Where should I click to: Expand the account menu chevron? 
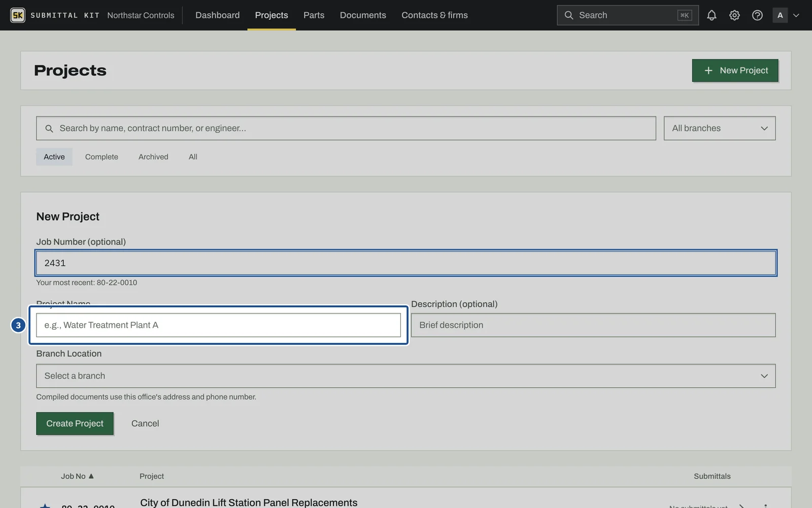coord(796,15)
